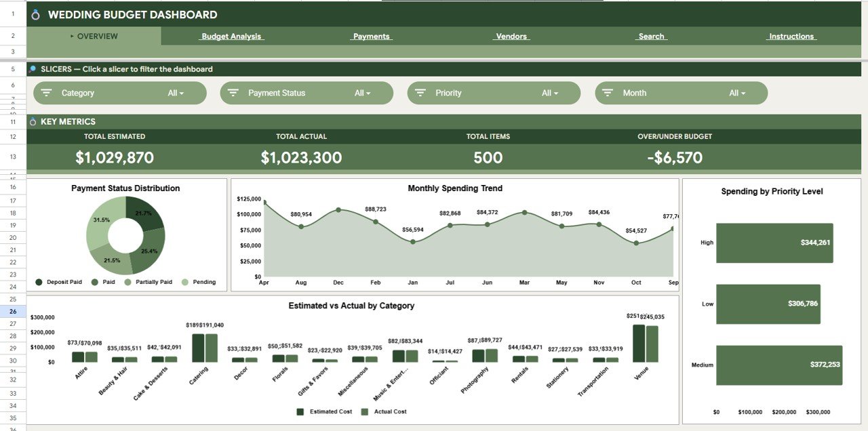Screen dimensions: 868x431
Task: Click the filter icon on the Priority slicer
Action: (420, 93)
